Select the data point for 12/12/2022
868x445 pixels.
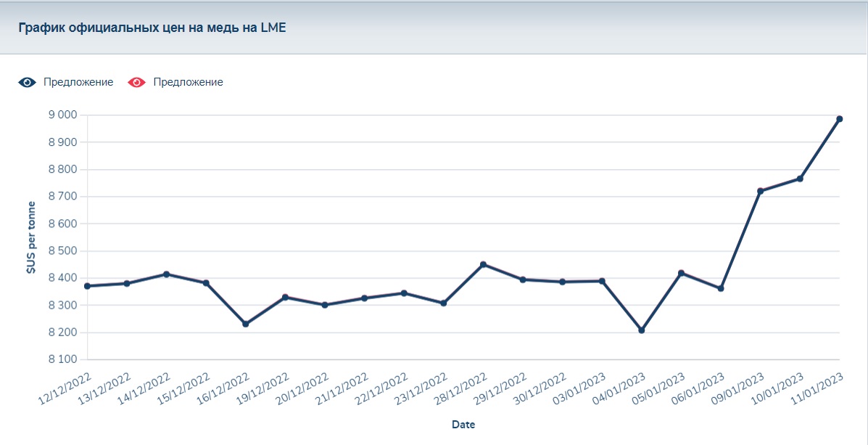tap(88, 286)
